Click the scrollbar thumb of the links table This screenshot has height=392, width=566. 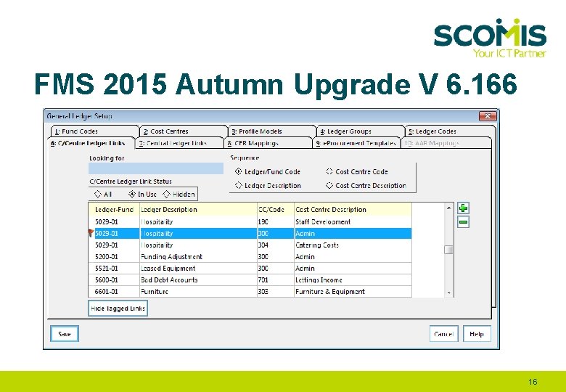pos(448,250)
